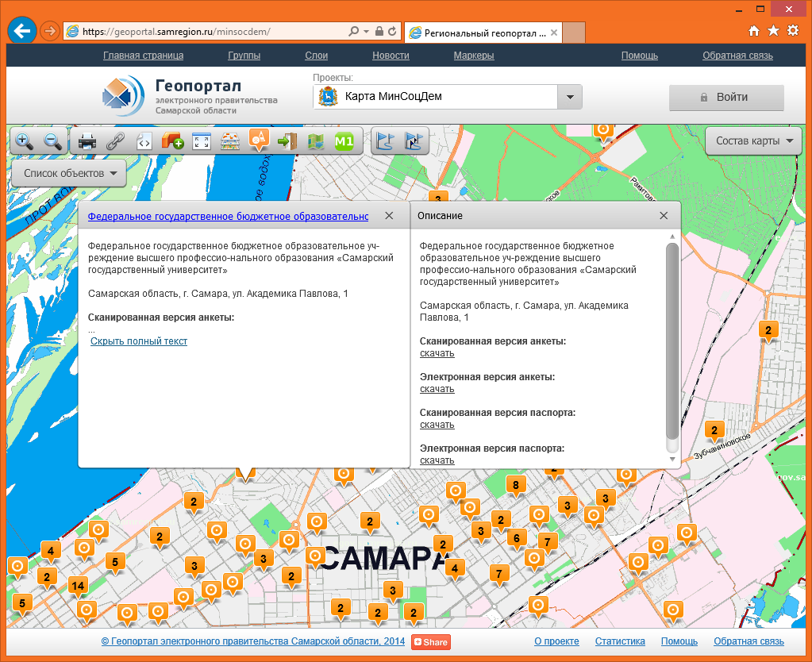Click the Войти login button
This screenshot has height=662, width=812.
pyautogui.click(x=726, y=98)
